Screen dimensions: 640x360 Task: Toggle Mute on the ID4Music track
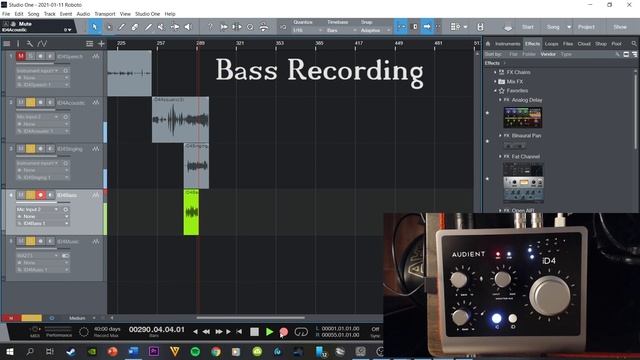pyautogui.click(x=20, y=241)
